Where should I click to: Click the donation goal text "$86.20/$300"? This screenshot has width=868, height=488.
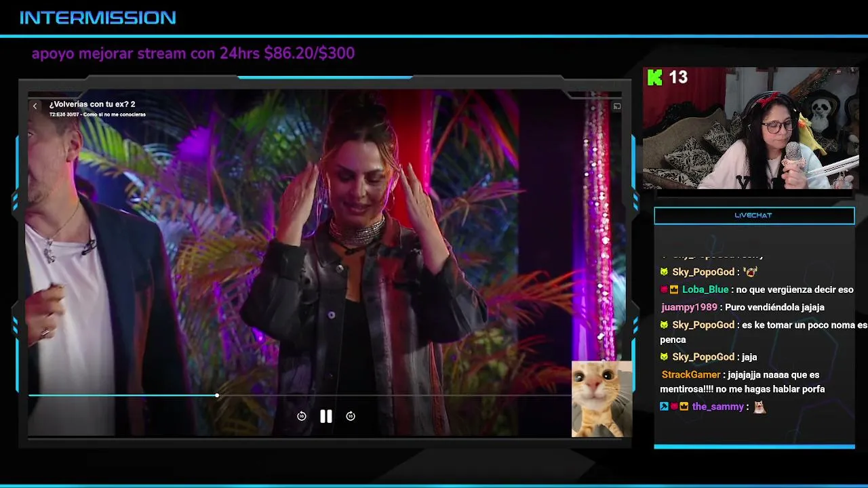coord(309,53)
